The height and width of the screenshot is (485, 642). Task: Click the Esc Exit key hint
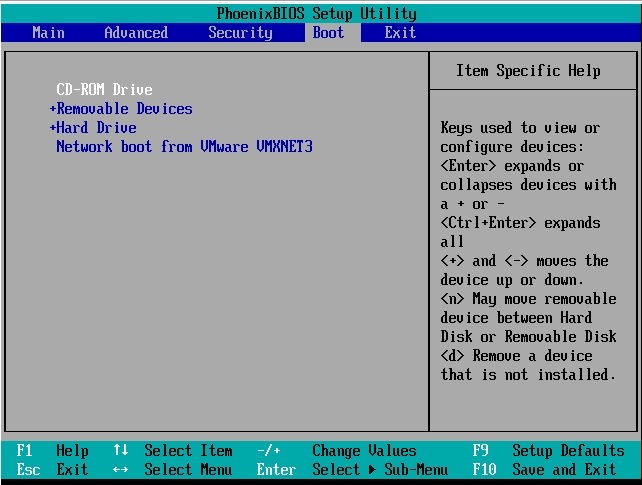(52, 470)
